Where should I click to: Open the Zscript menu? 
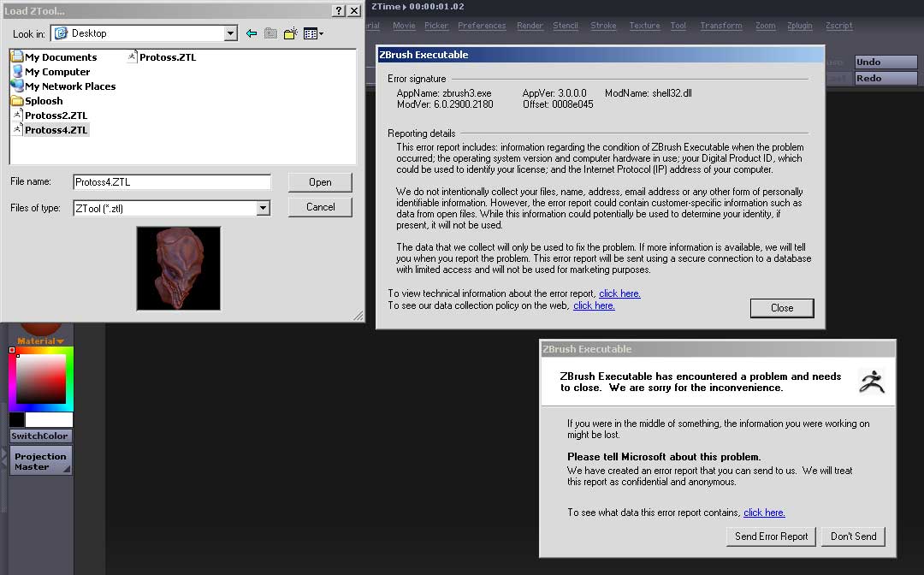click(x=838, y=26)
